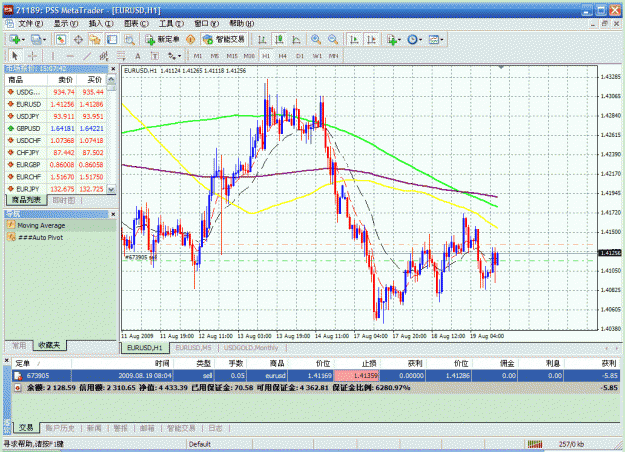Switch to the candlestick chart type
Viewport: 625px width, 452px height.
coord(279,39)
